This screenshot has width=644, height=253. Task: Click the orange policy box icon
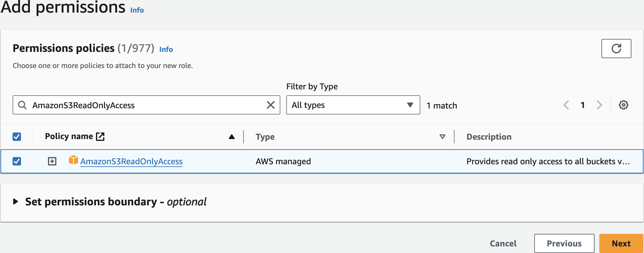(x=73, y=160)
